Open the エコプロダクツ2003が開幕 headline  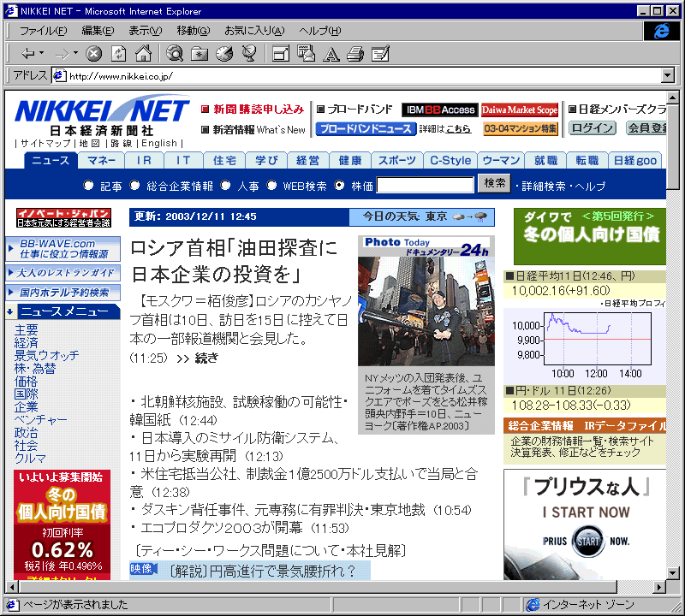coord(222,528)
